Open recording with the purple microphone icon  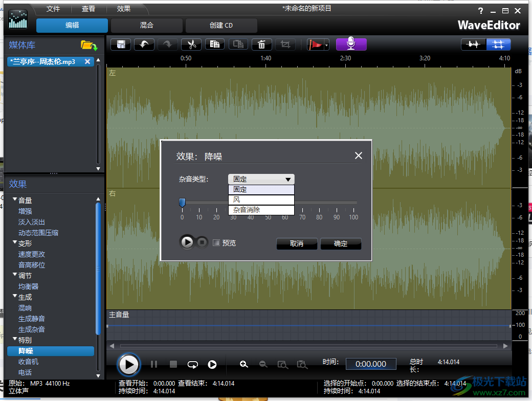tap(351, 44)
